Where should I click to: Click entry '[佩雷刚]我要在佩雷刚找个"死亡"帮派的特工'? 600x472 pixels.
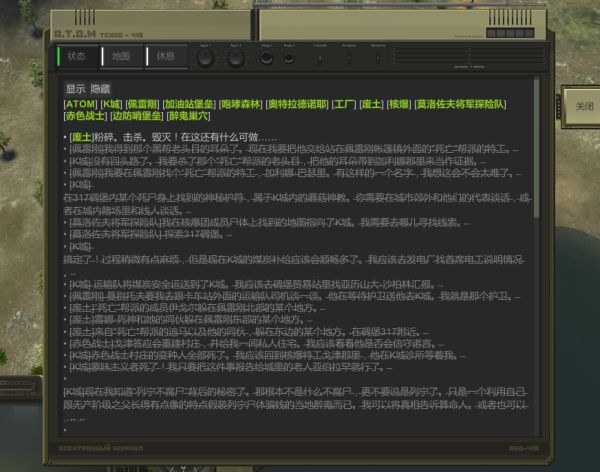295,173
